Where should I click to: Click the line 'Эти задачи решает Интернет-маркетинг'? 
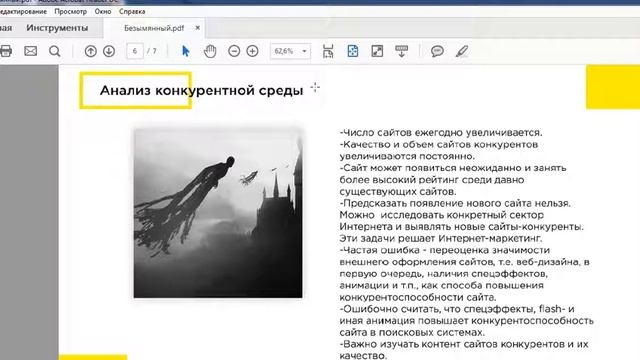tap(441, 238)
